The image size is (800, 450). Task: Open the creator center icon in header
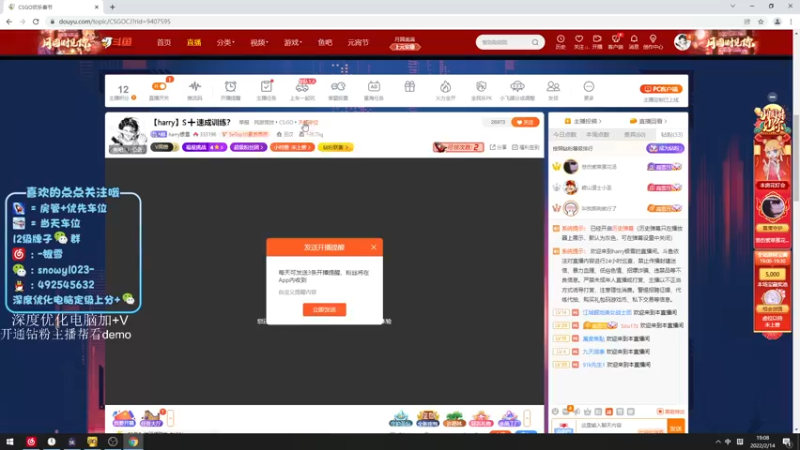pos(653,42)
